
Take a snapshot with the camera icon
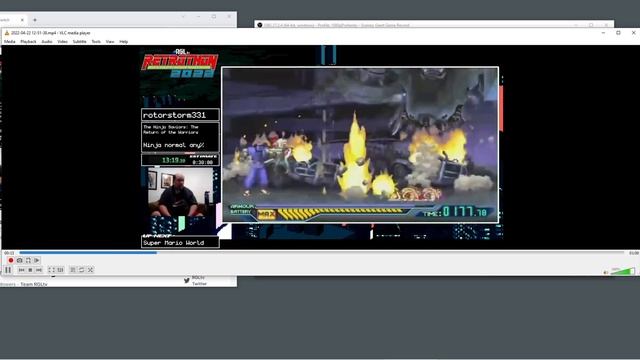(20, 260)
